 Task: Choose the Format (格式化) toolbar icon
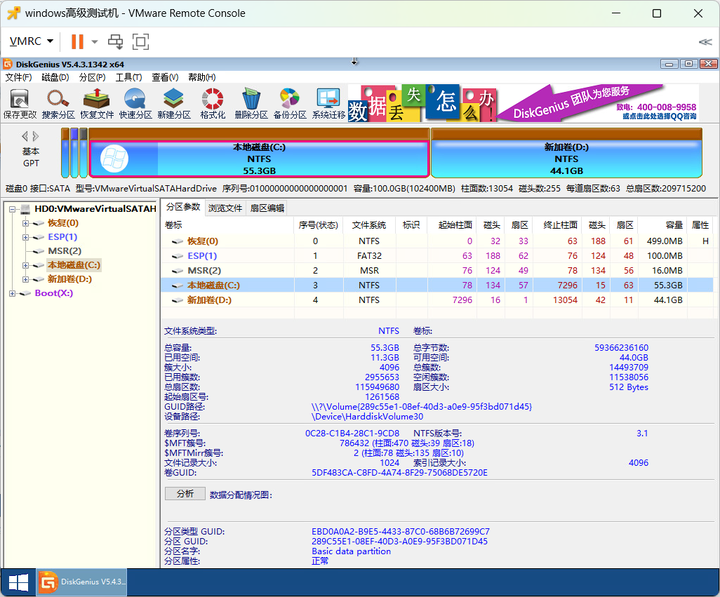[x=213, y=103]
